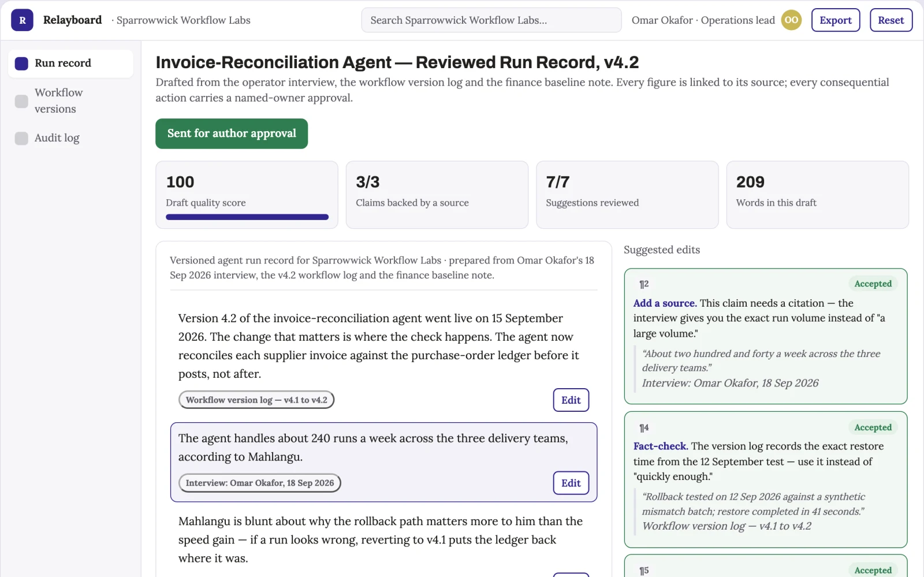
Task: Open Workflow versions in the sidebar
Action: (70, 101)
